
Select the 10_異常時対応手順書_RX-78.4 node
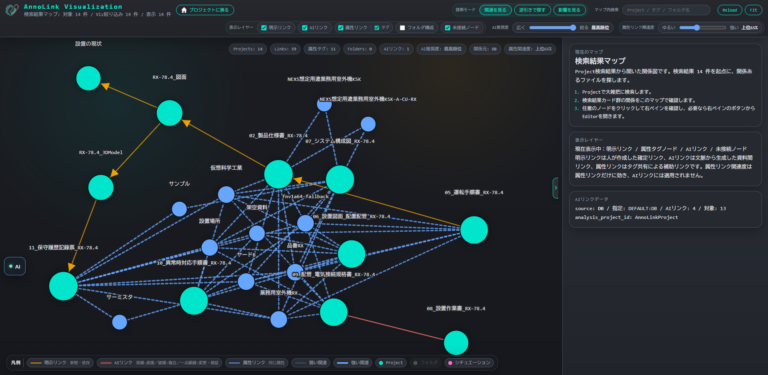coord(194,301)
